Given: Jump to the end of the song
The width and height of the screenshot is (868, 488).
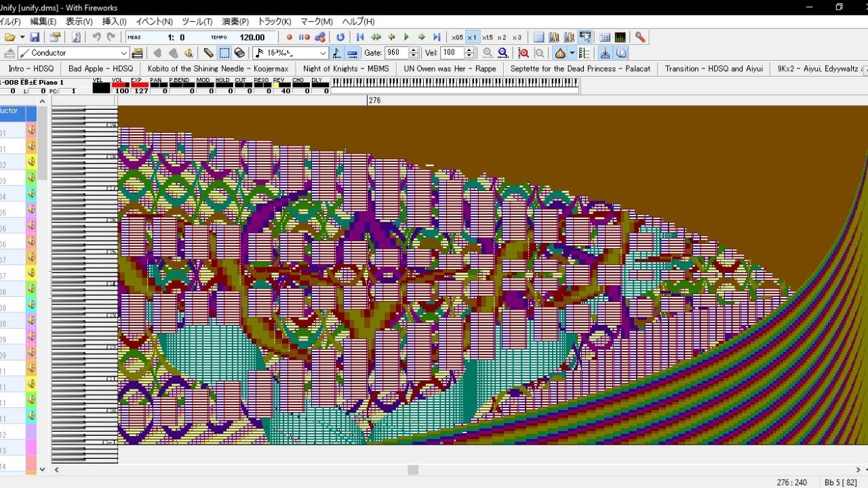Looking at the screenshot, I should point(437,37).
